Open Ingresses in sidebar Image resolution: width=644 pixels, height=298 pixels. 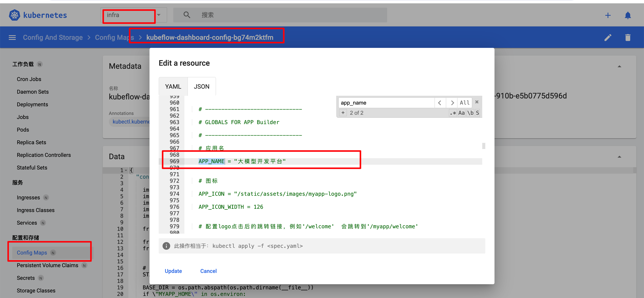[x=28, y=198]
